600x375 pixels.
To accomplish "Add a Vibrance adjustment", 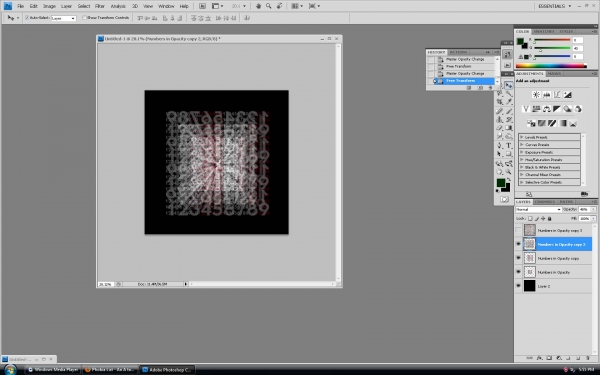I will click(x=526, y=109).
